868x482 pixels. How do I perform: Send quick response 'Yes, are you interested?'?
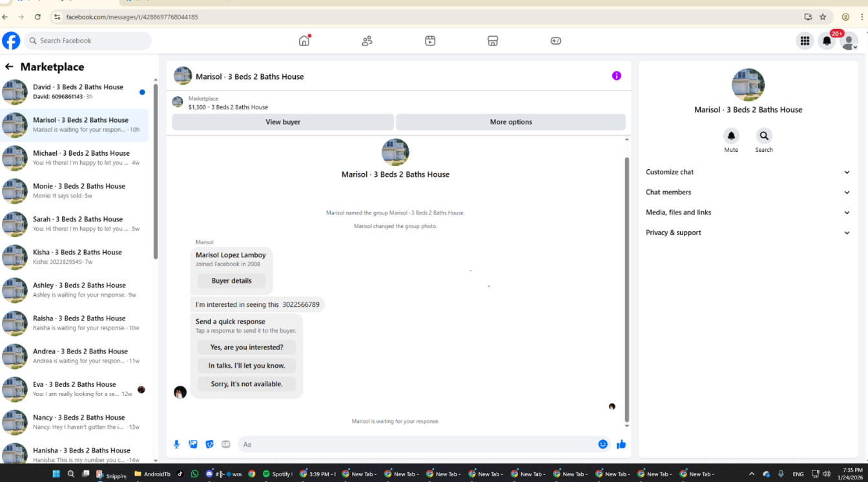coord(247,348)
